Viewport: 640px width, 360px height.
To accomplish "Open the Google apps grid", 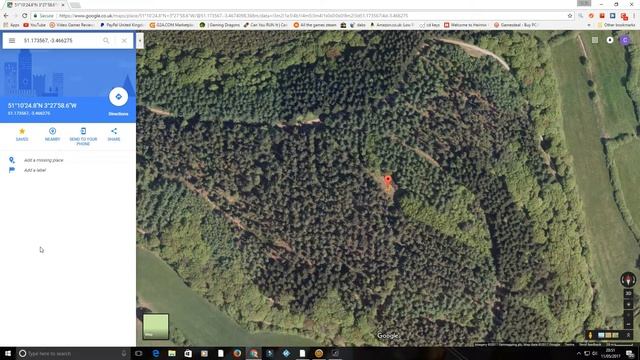I will [595, 40].
